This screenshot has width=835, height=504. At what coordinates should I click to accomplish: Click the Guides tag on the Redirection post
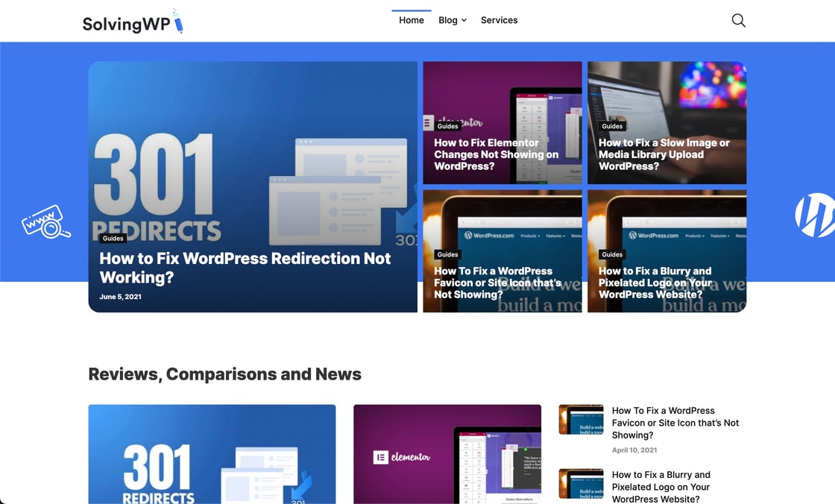point(113,238)
